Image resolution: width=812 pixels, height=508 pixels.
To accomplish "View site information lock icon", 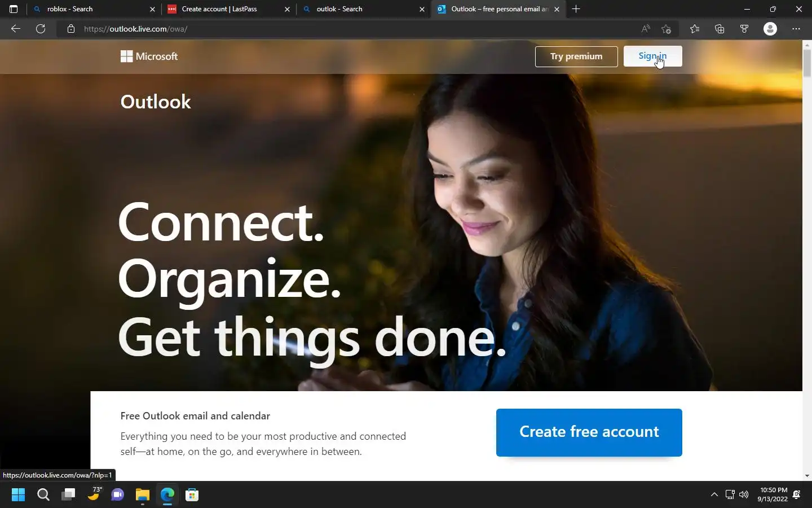I will (x=71, y=29).
